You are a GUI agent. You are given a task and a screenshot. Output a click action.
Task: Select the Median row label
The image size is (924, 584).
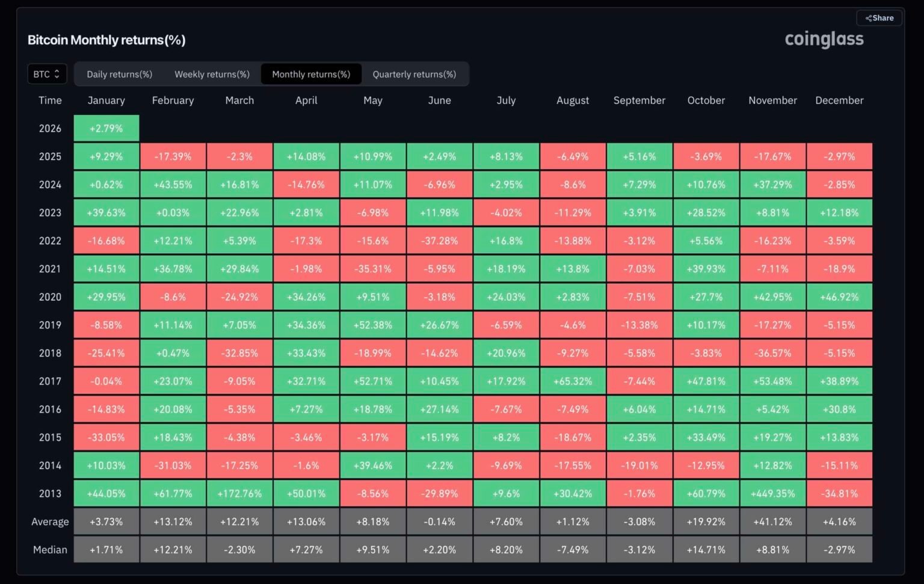[50, 549]
